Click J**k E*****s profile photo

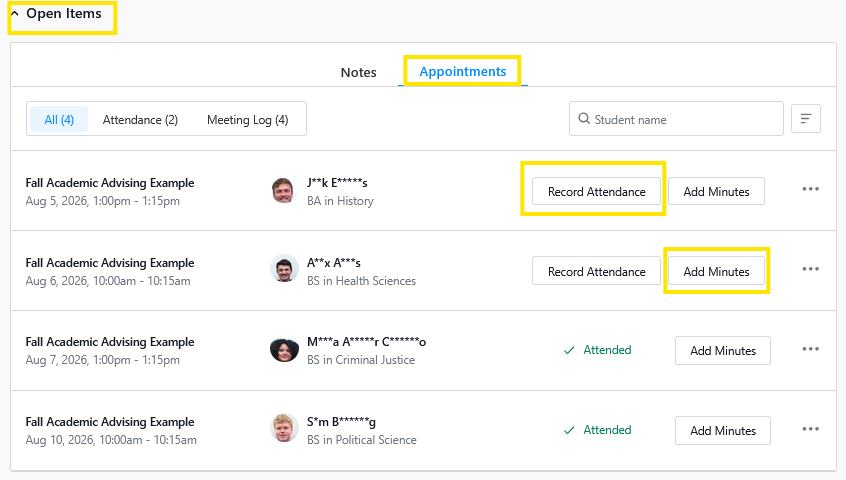(284, 190)
